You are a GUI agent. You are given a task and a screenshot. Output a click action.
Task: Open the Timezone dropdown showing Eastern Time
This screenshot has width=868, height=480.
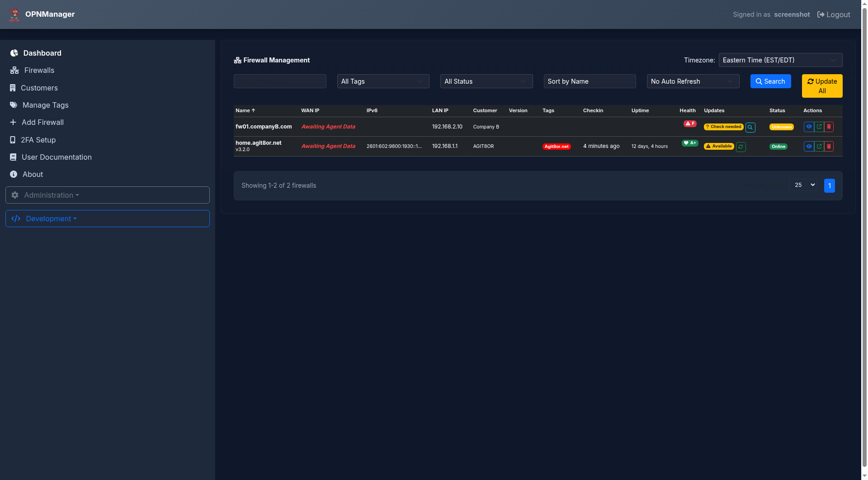point(780,60)
